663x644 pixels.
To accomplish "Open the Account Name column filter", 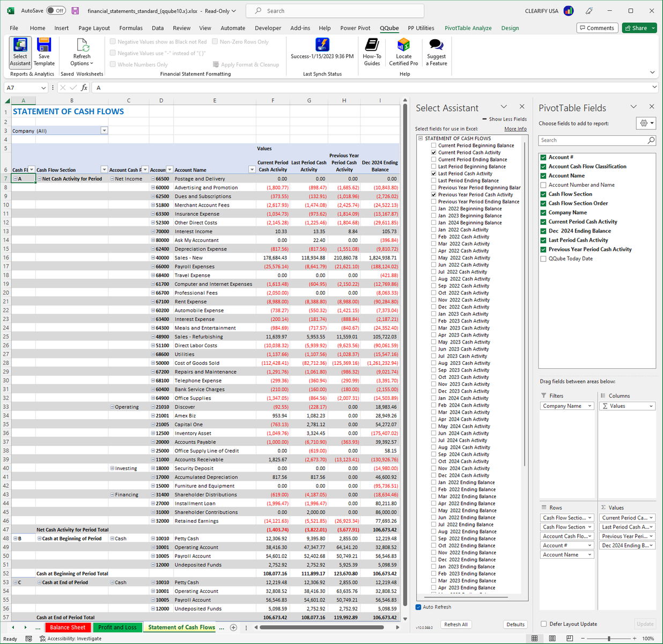I will 252,170.
